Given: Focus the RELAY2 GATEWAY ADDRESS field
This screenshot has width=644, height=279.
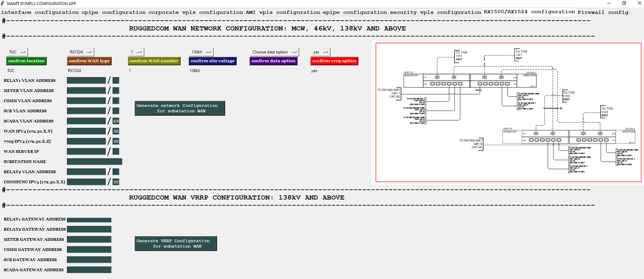Looking at the screenshot, I should tap(89, 229).
